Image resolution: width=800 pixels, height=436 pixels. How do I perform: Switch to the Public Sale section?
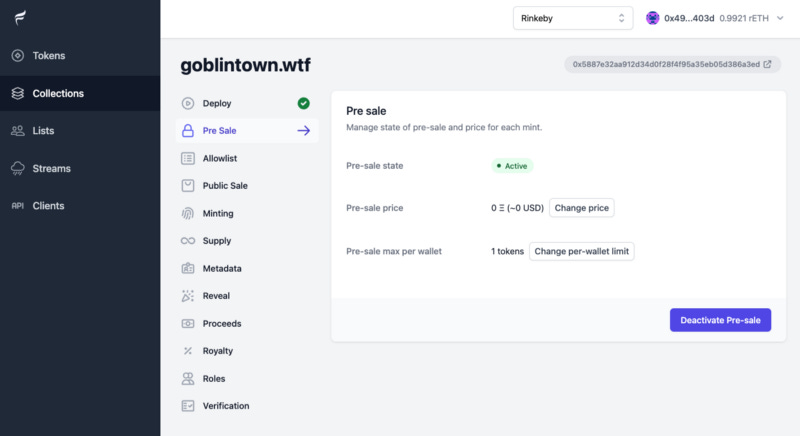[x=247, y=186]
